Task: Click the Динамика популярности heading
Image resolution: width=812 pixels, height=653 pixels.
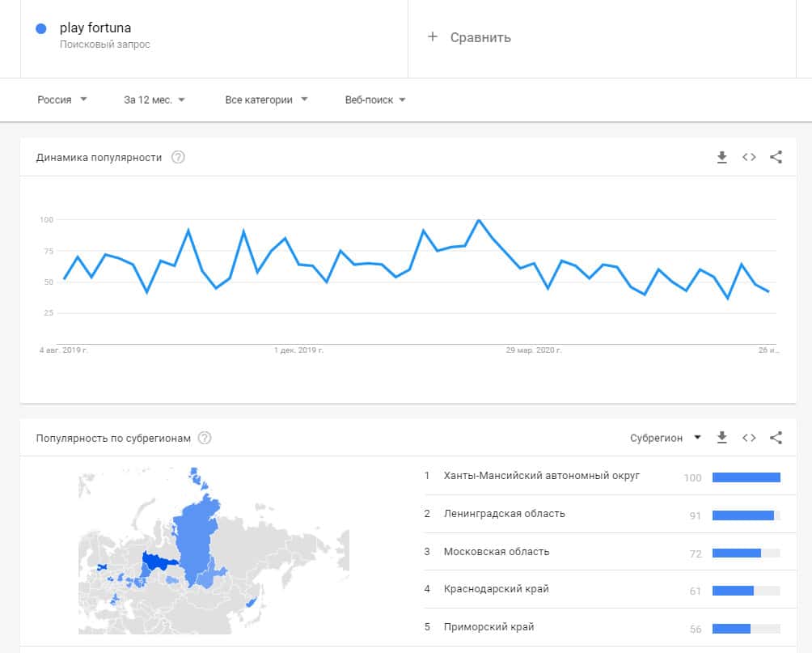Action: click(99, 158)
